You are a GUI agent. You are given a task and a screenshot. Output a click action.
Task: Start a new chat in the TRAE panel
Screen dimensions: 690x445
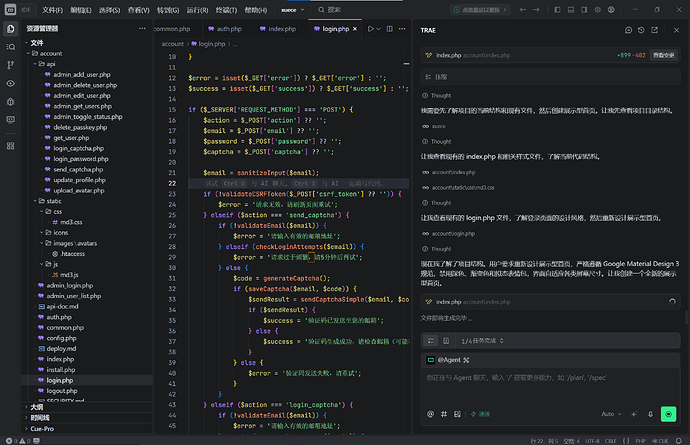628,30
